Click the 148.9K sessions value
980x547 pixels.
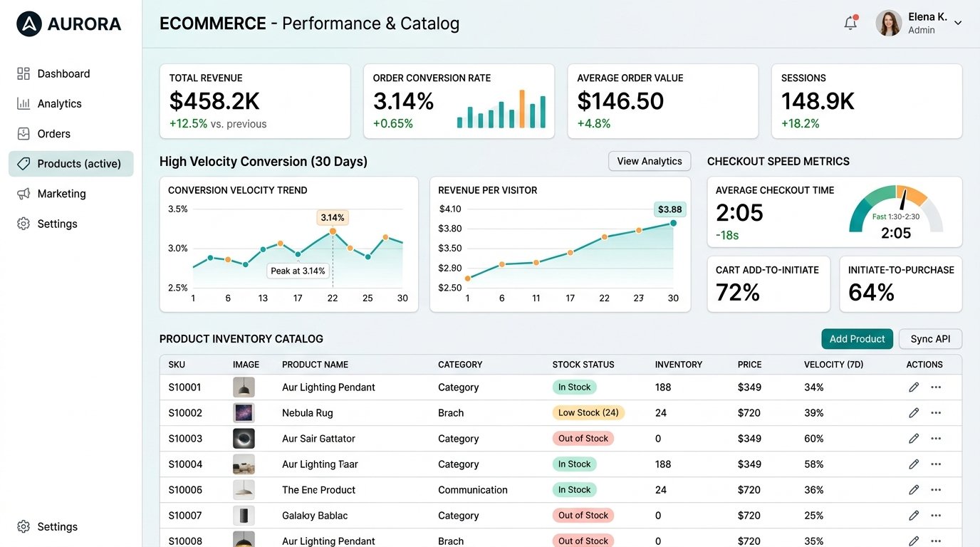tap(818, 101)
